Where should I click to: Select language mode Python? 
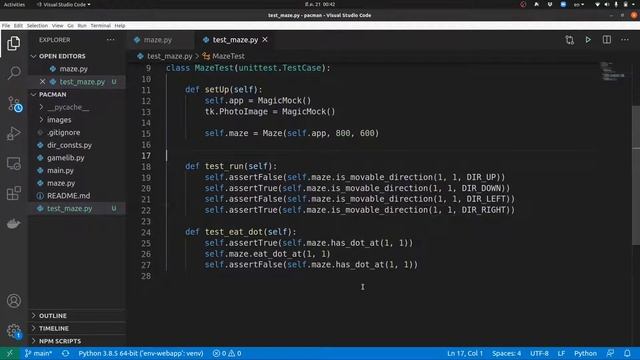pos(585,353)
